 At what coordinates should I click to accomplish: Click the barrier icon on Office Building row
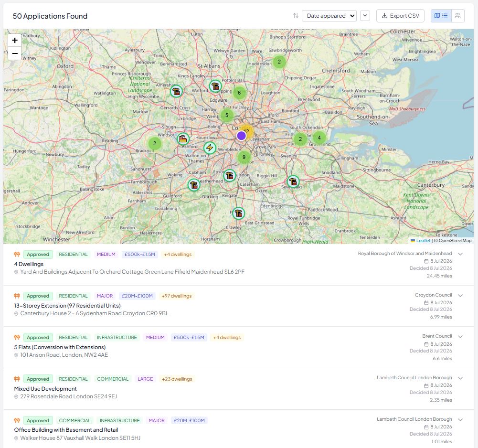point(17,420)
